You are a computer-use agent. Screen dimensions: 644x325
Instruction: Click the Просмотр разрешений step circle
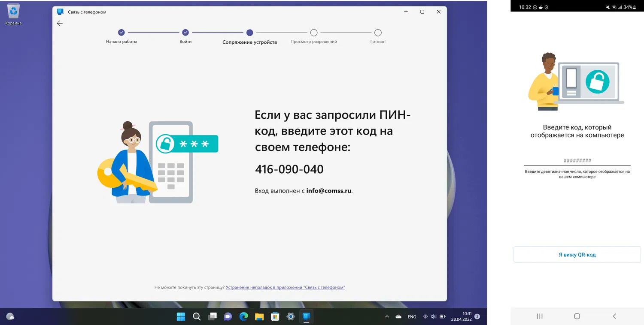click(314, 33)
